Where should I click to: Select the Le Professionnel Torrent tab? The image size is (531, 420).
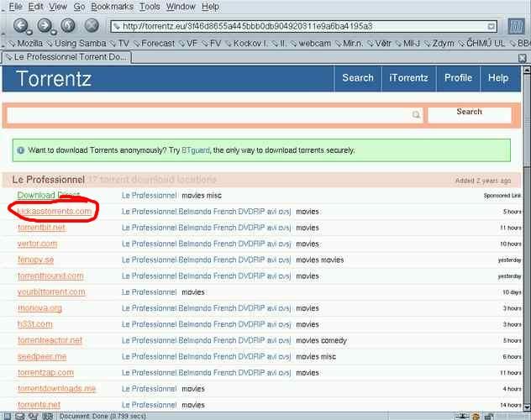(x=66, y=57)
